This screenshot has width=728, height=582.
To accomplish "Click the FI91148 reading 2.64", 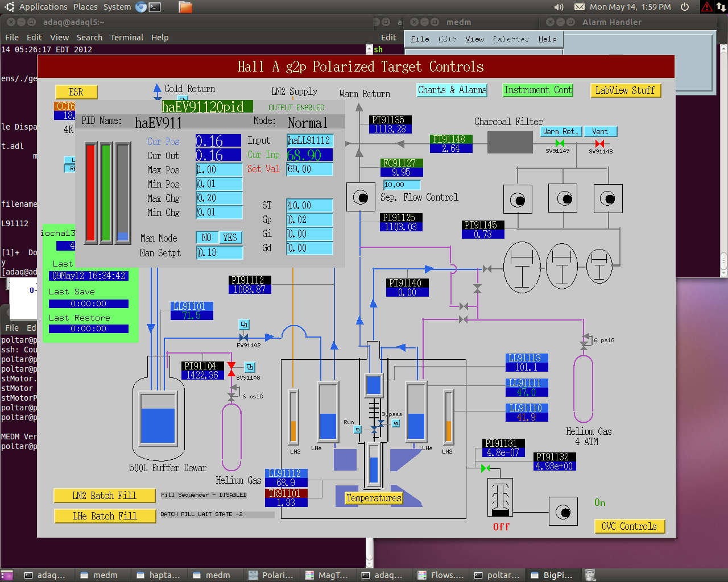I will pos(451,148).
